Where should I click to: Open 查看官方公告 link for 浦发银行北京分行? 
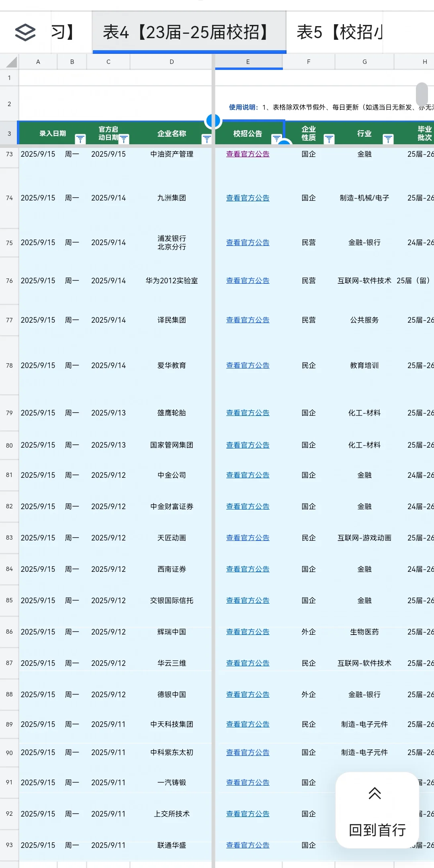[248, 242]
